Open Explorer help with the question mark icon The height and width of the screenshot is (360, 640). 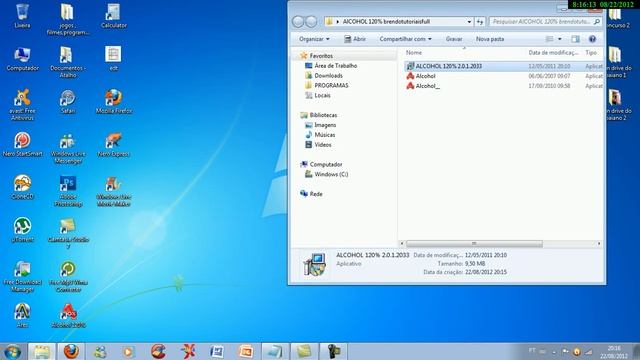[592, 39]
